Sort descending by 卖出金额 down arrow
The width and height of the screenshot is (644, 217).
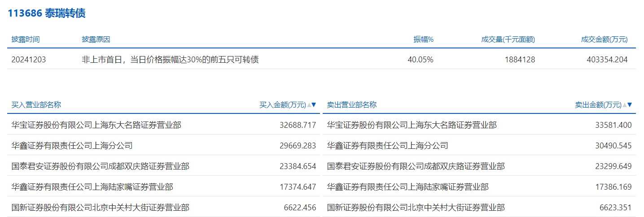coord(630,105)
